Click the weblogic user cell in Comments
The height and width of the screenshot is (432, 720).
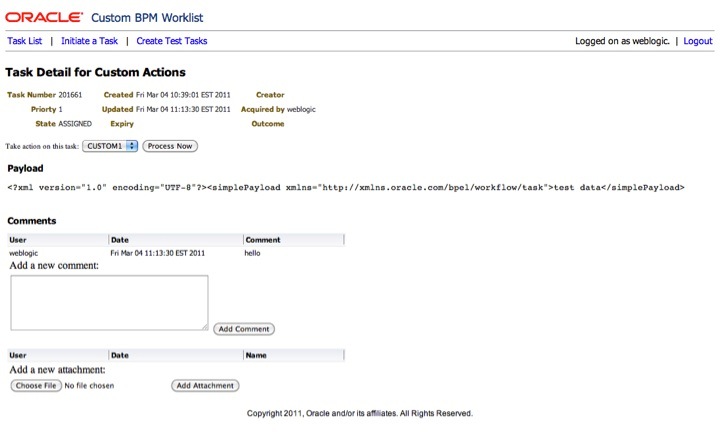pos(24,253)
